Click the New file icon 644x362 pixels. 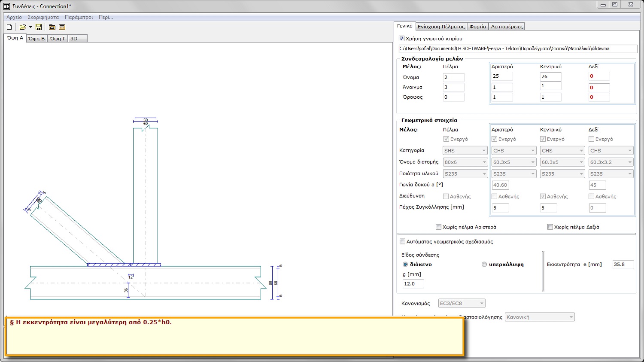(9, 27)
